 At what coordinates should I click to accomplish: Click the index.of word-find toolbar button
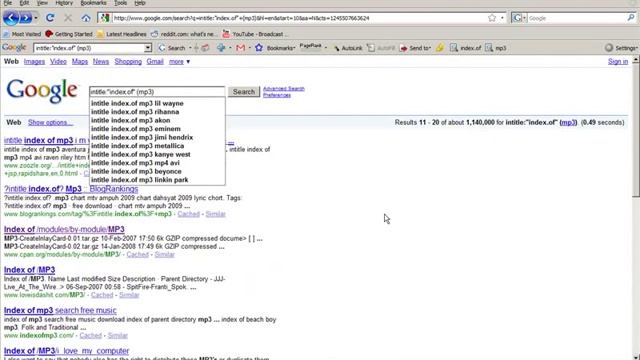coord(465,48)
